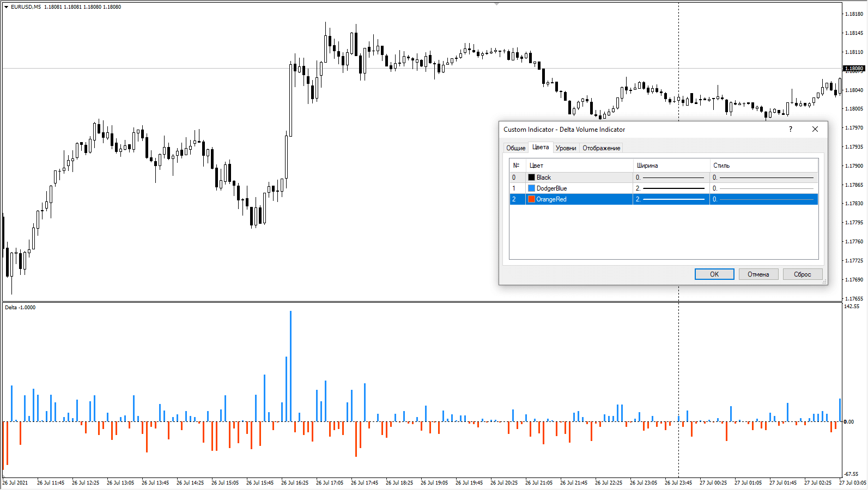Pick the DodgerBlue color swatch
This screenshot has height=490, width=868.
(531, 188)
